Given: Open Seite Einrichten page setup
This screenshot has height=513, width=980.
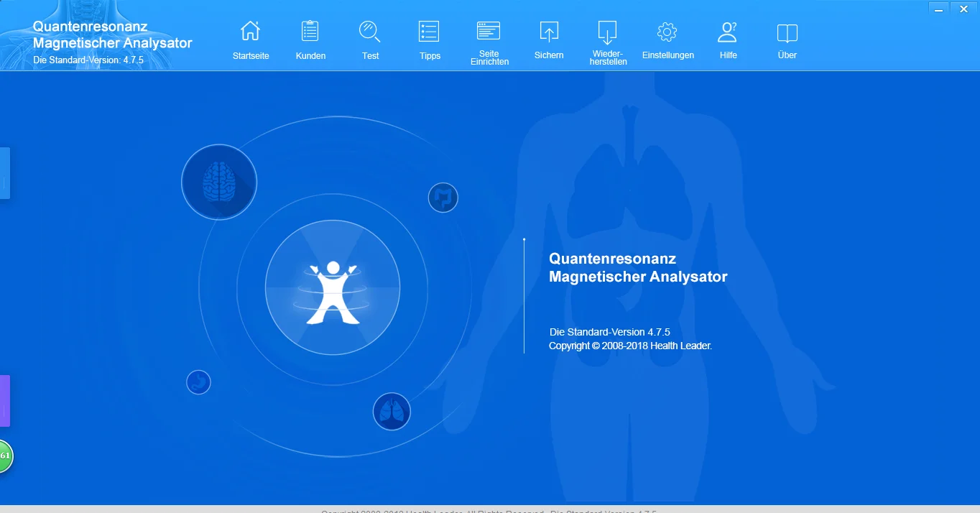Looking at the screenshot, I should point(489,31).
